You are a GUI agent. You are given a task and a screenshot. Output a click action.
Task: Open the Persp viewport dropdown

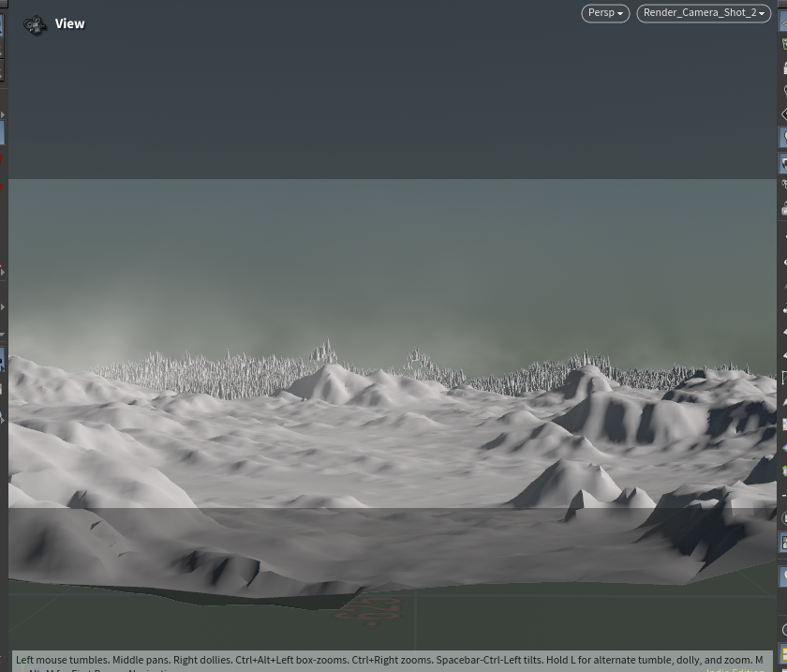[x=604, y=13]
